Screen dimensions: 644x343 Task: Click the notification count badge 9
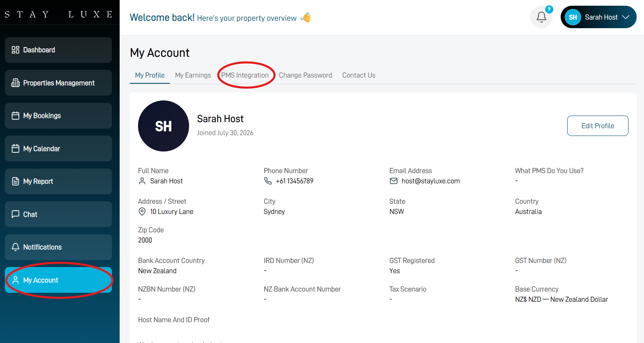point(549,9)
